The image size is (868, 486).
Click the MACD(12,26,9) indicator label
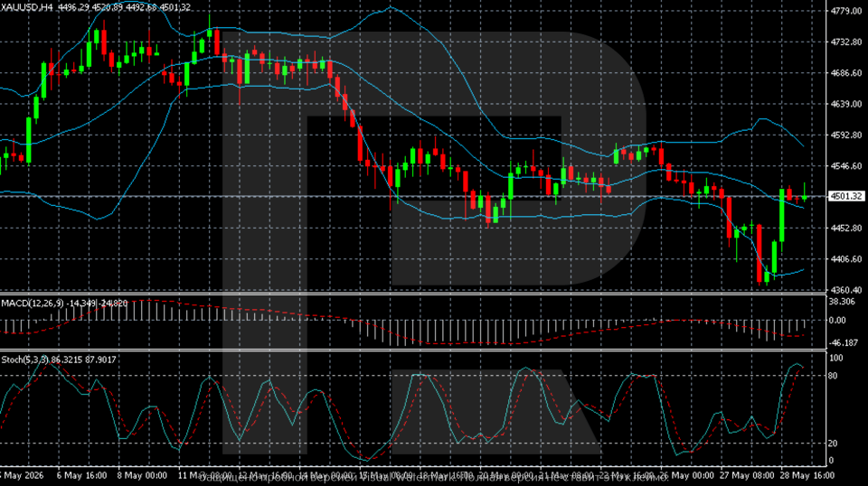[33, 304]
